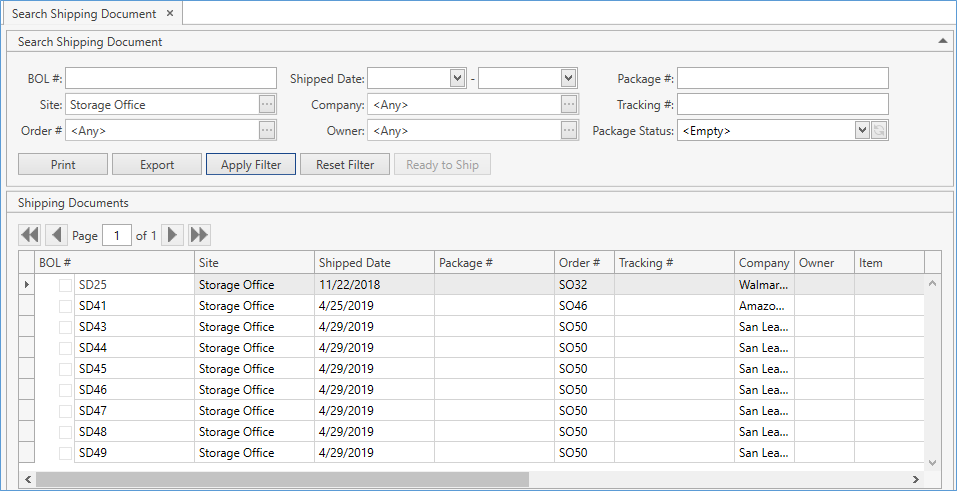957x491 pixels.
Task: Select the Search Shipping Document tab
Action: point(86,14)
